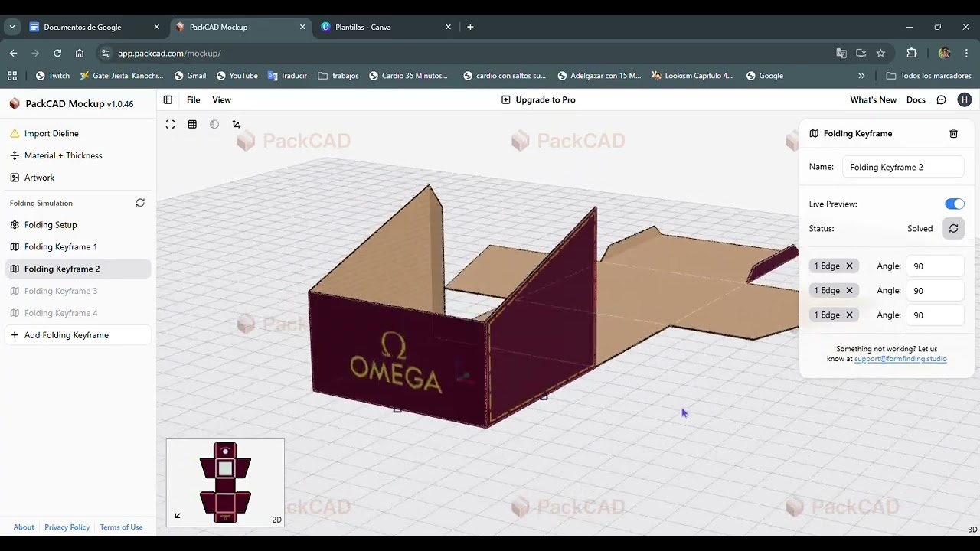
Task: Open Docs link
Action: click(916, 99)
